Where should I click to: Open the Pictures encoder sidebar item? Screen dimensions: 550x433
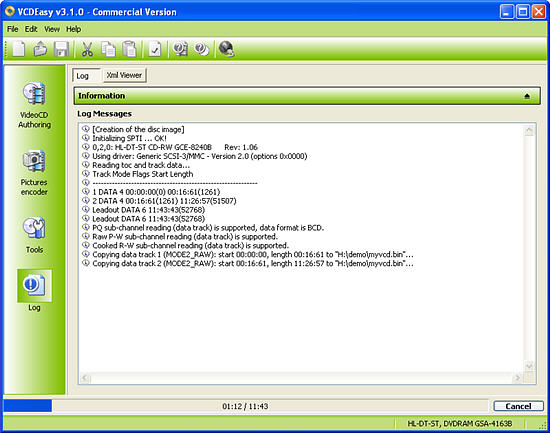pyautogui.click(x=34, y=172)
